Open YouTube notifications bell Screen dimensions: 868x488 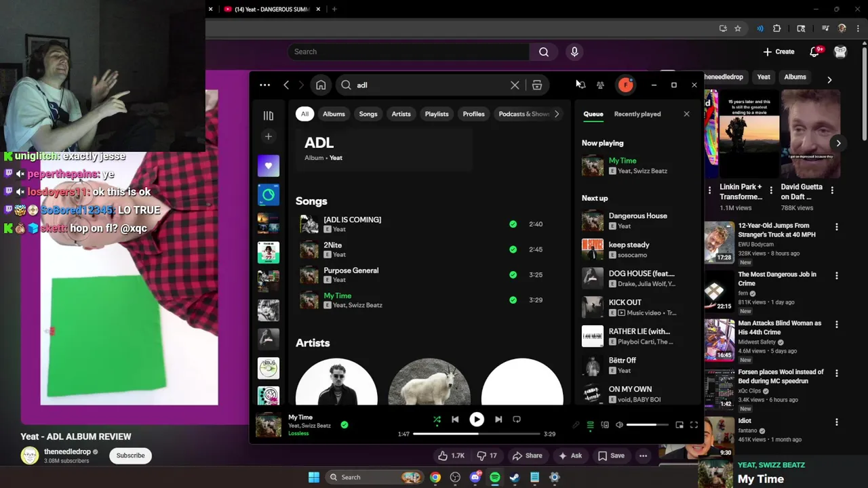click(815, 52)
